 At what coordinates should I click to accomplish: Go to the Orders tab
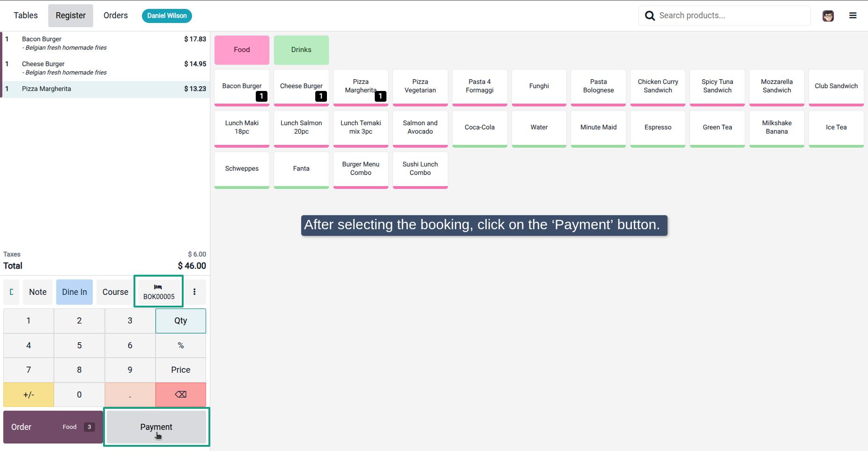coord(116,15)
